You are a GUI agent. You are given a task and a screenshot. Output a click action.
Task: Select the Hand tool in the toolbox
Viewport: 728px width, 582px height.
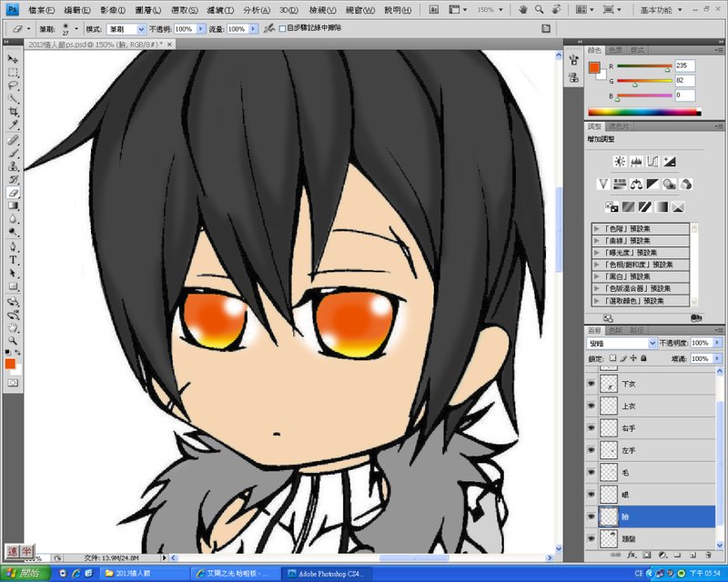(x=13, y=328)
